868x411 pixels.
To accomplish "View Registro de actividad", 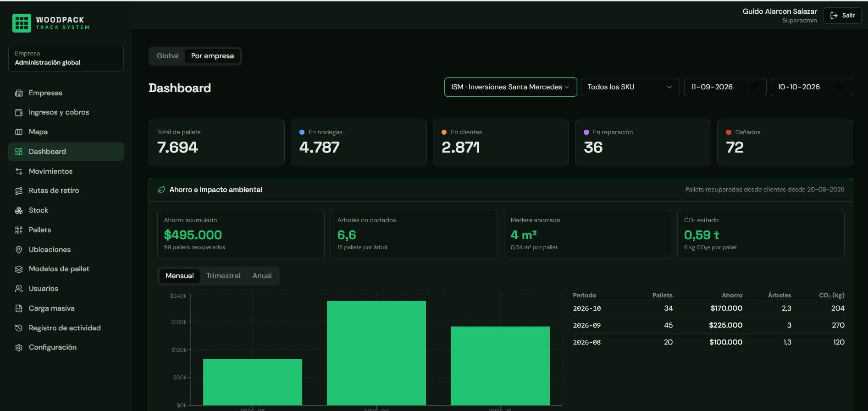I will [66, 328].
